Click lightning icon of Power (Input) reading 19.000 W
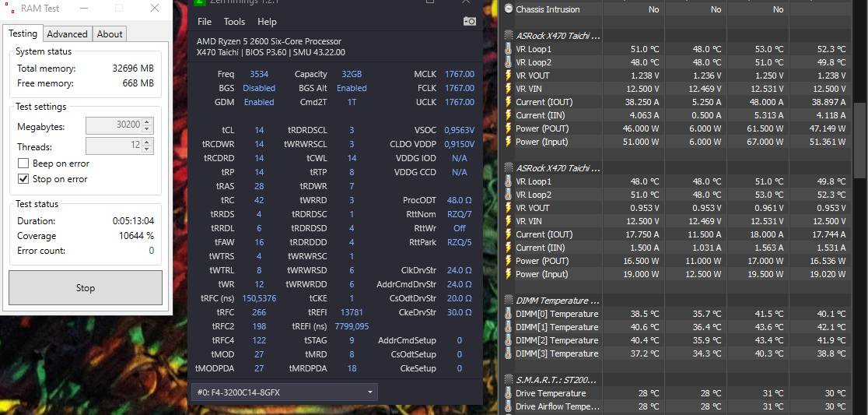This screenshot has height=415, width=868. (x=509, y=274)
